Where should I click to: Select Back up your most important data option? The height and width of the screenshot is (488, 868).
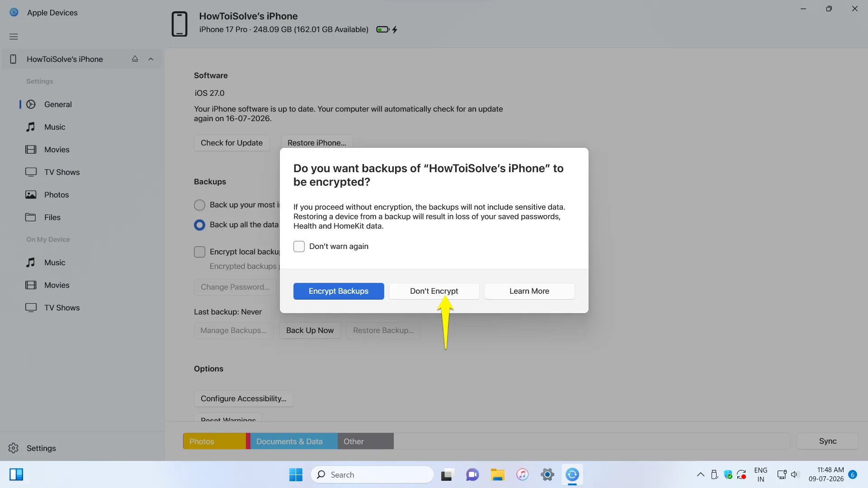click(199, 205)
